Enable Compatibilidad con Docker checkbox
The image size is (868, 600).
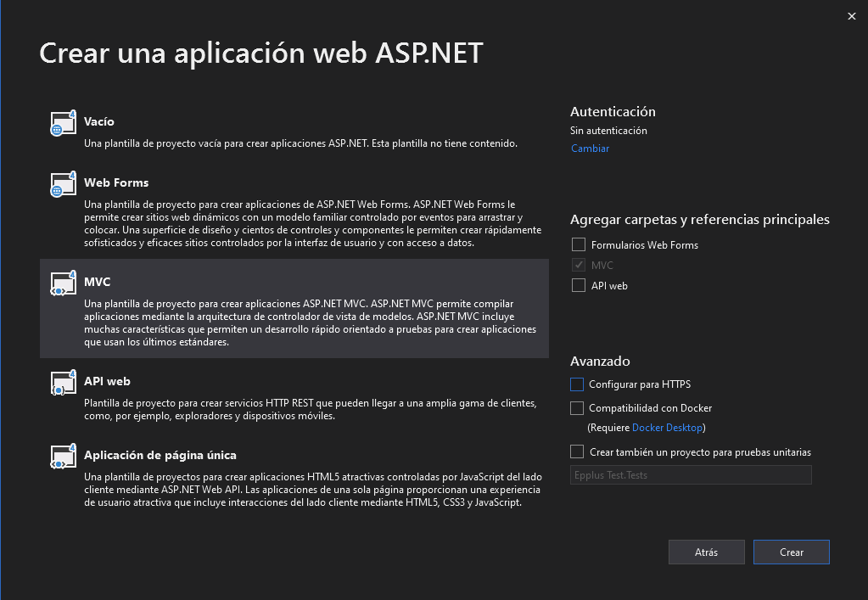point(577,408)
